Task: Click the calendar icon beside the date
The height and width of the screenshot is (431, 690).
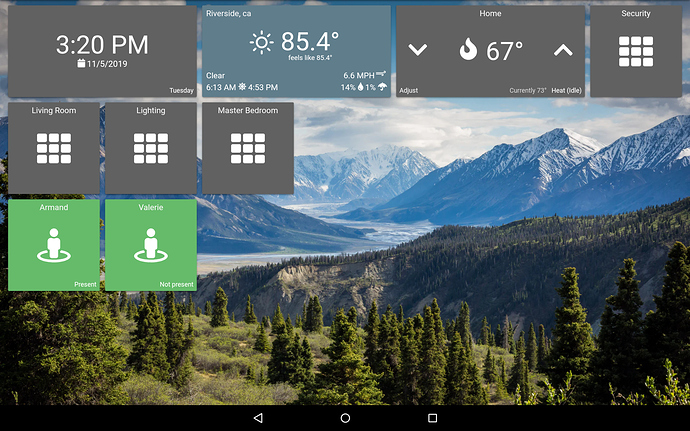Action: pos(81,63)
